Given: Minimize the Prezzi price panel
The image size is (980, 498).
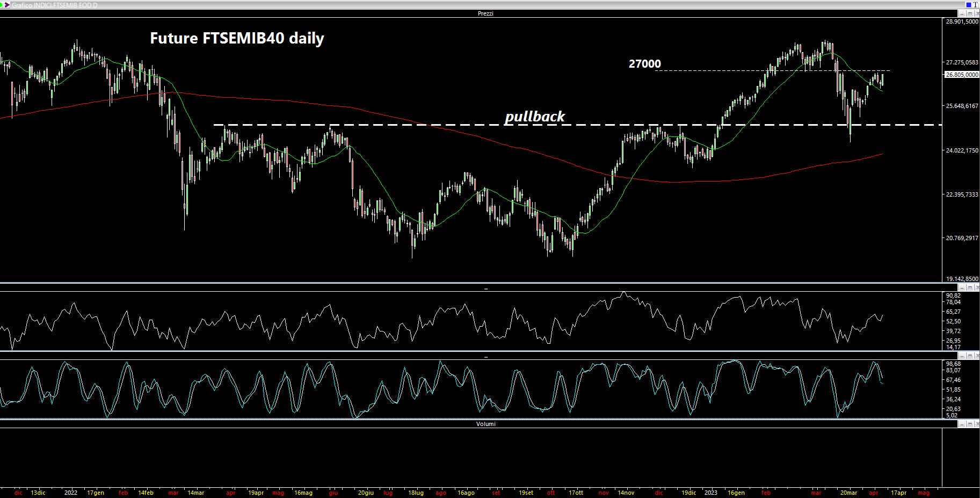Looking at the screenshot, I should click(962, 13).
